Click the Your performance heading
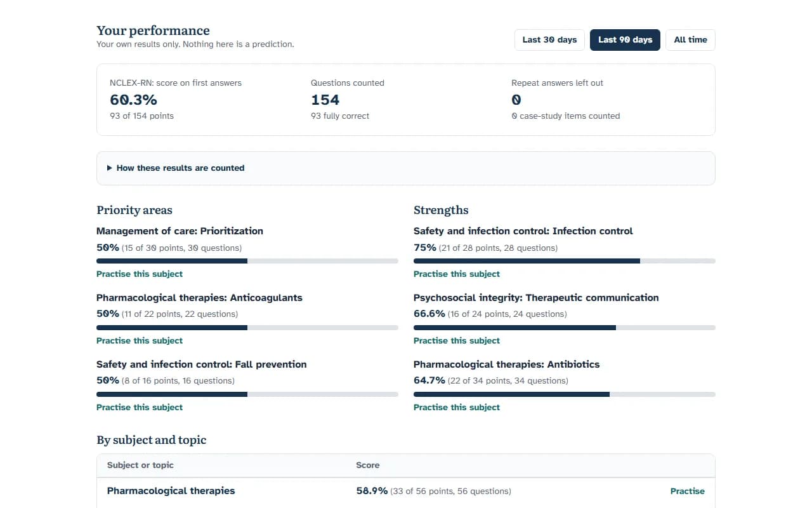 point(153,30)
